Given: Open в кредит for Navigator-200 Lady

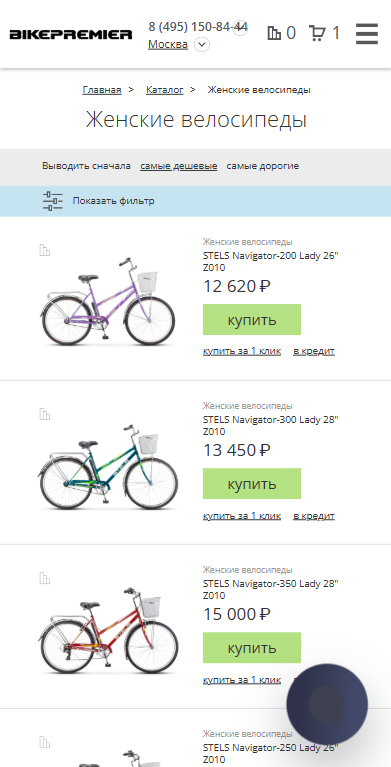Looking at the screenshot, I should 314,351.
